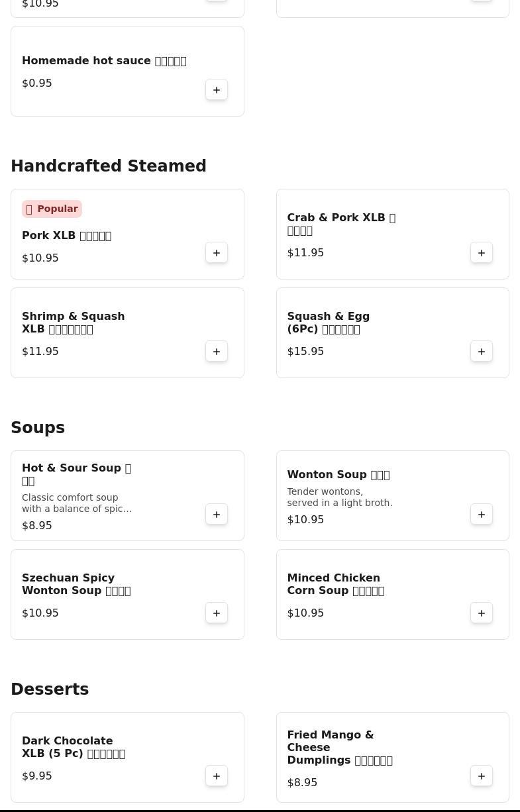Open the Dark Chocolate XLB item title
The width and height of the screenshot is (520, 812).
[x=74, y=747]
